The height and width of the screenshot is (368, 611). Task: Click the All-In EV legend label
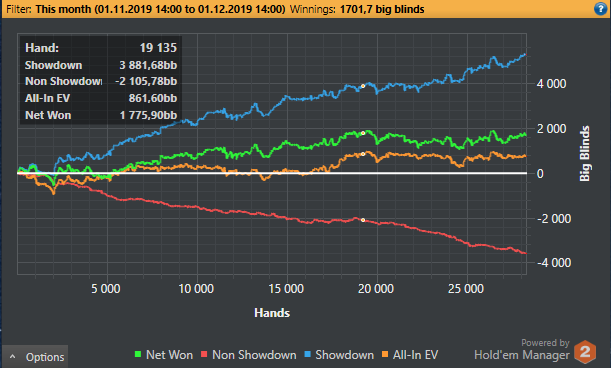(415, 355)
